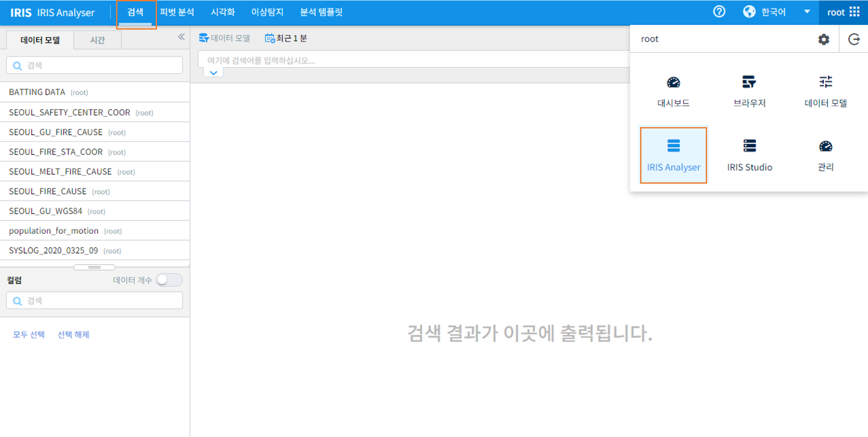Select SEOUL_SAFETY_CENTER_COOR model
The height and width of the screenshot is (437, 868).
click(95, 112)
